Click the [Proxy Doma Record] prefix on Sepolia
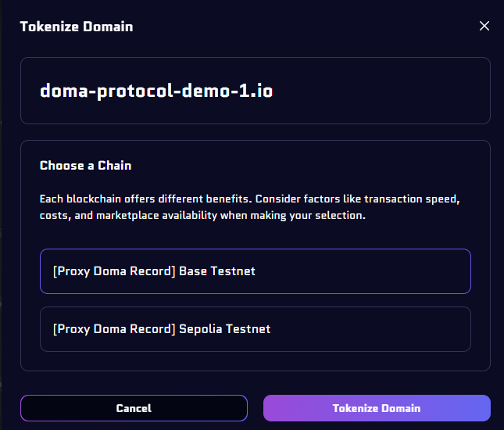The width and height of the screenshot is (504, 430). click(114, 329)
